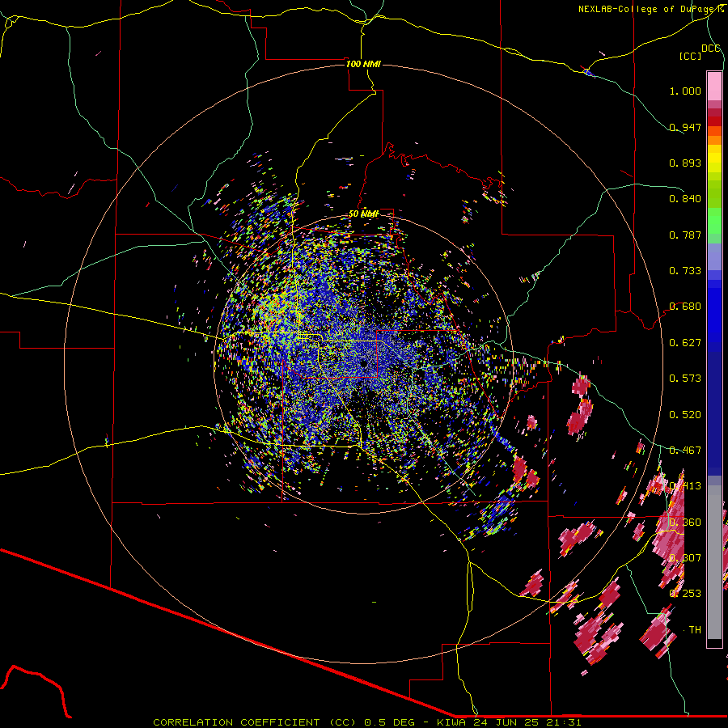Click the 0.947 scale value
728x728 pixels.
(x=685, y=127)
